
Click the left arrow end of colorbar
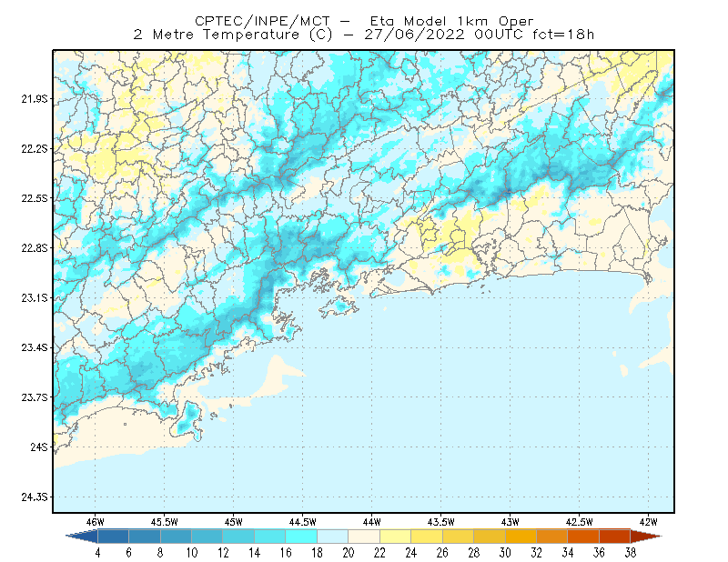coord(82,537)
